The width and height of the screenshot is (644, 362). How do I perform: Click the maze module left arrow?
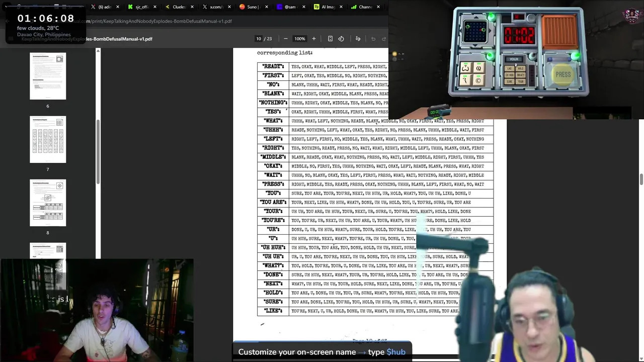(461, 30)
